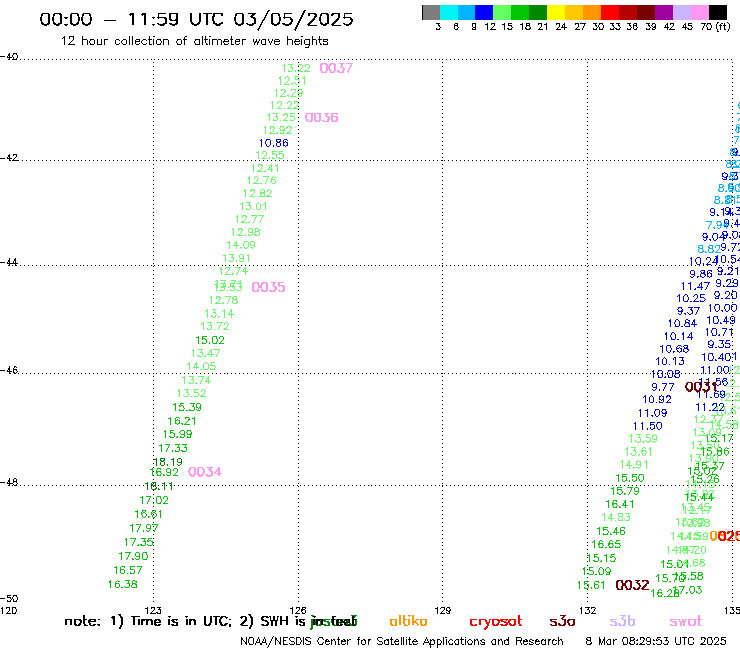Click the title date 03/05/2025
This screenshot has width=740, height=650.
pyautogui.click(x=293, y=19)
